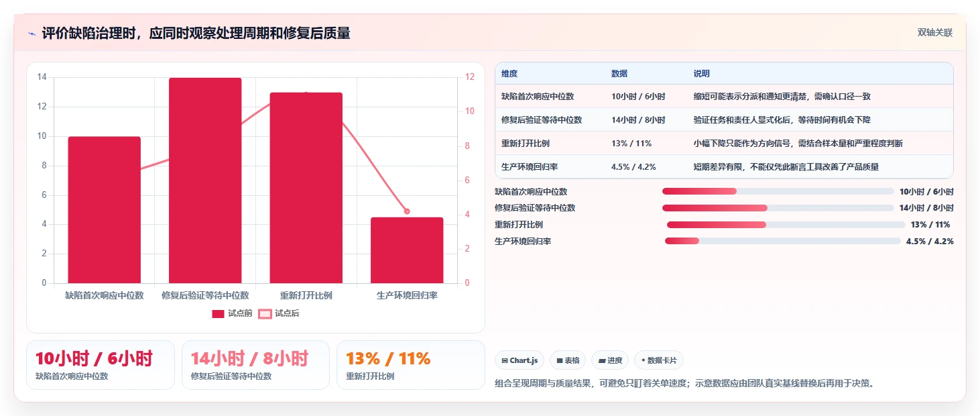Click the icon in the 进度 chip
This screenshot has width=980, height=416.
(602, 361)
